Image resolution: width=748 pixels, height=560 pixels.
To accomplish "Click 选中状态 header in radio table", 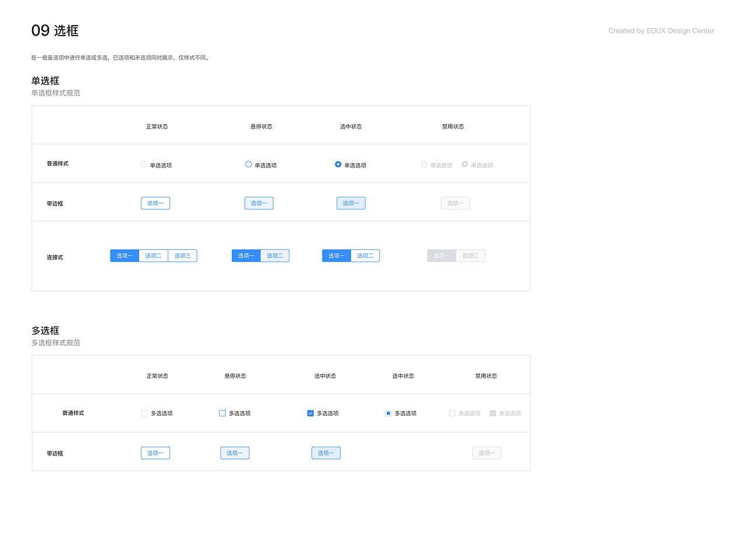I will pos(351,127).
